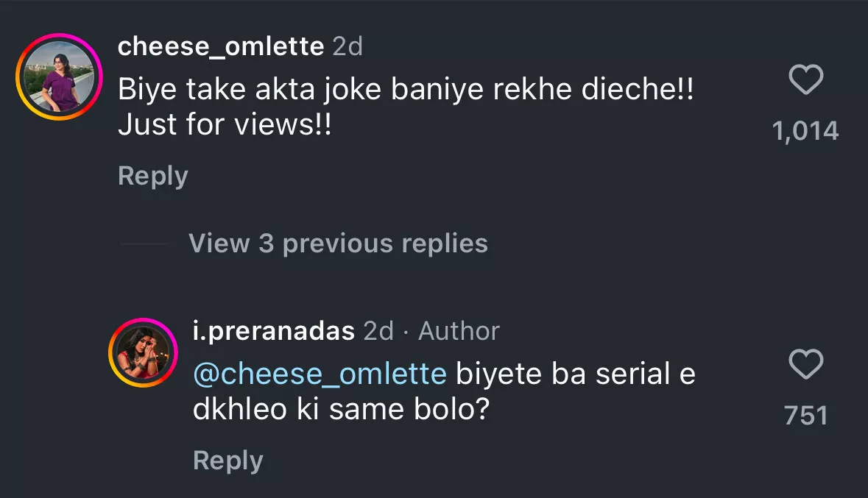Click the @cheese_omlette mention link
This screenshot has height=498, width=868.
point(320,374)
